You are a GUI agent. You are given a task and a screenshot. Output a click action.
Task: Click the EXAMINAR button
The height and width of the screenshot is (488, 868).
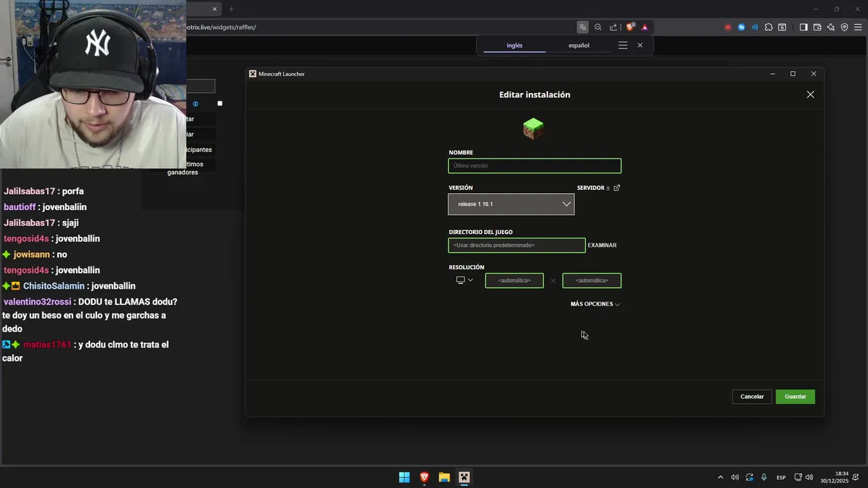click(x=602, y=245)
